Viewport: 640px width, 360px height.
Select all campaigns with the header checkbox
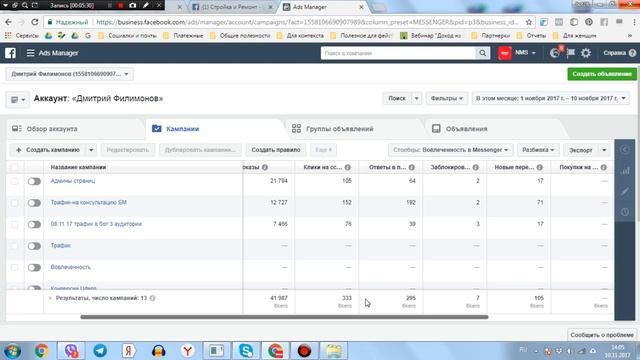coord(15,167)
